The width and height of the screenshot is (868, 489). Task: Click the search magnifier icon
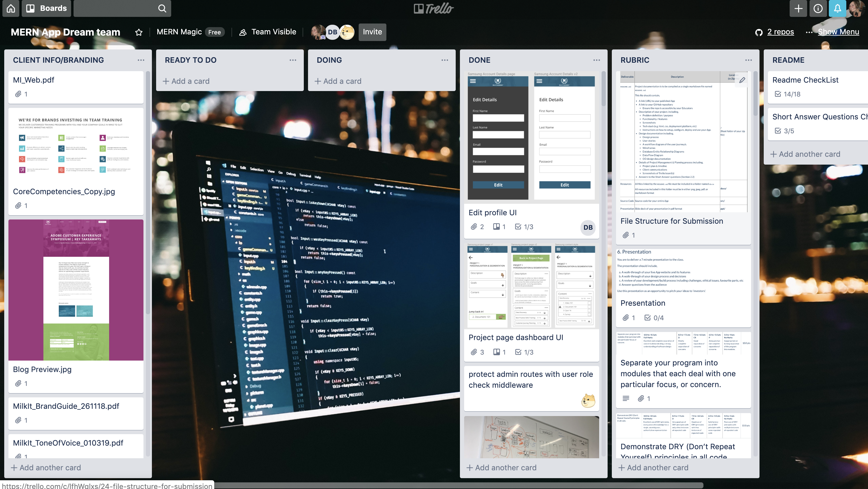pos(162,8)
